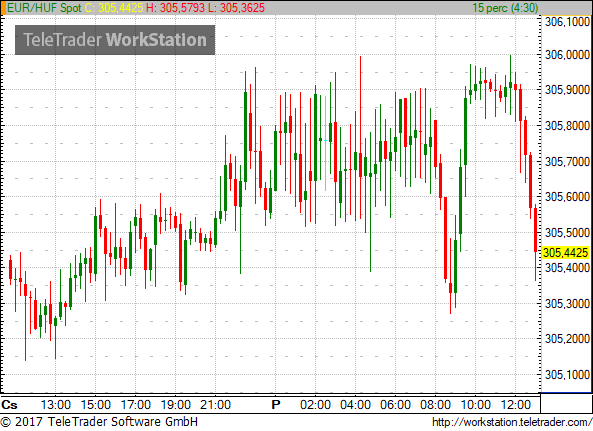Click the high value H: 305,5793
The image size is (593, 431).
pos(175,8)
